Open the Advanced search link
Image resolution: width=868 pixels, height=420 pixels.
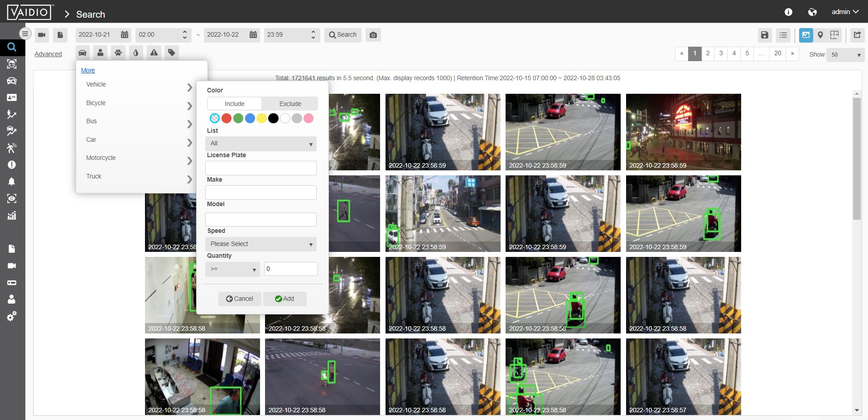point(48,54)
